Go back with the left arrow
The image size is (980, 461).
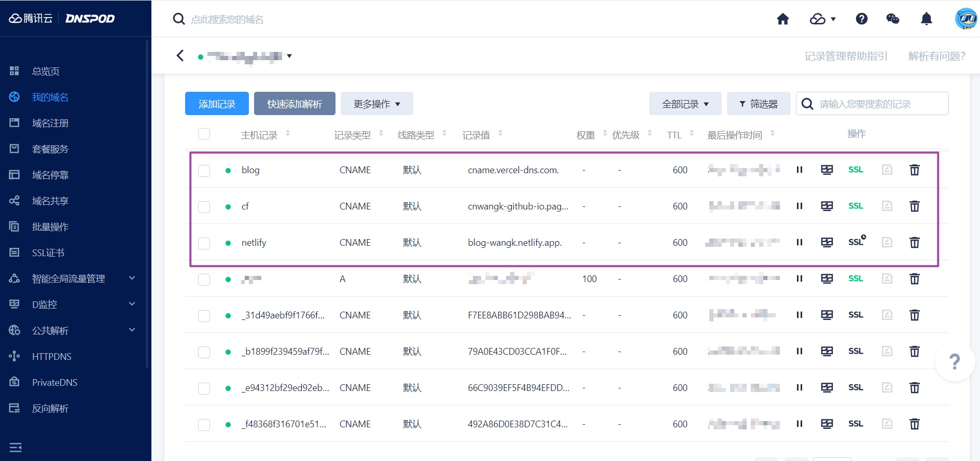coord(180,55)
